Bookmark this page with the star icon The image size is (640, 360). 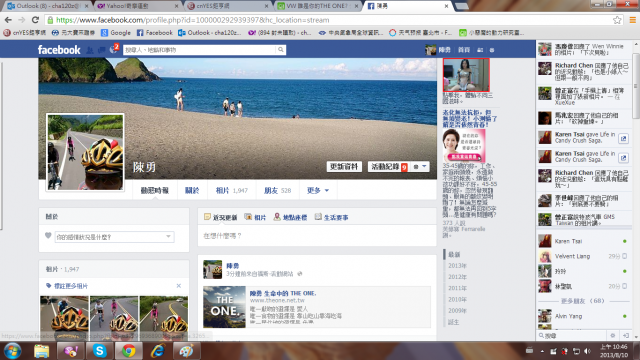pyautogui.click(x=617, y=20)
